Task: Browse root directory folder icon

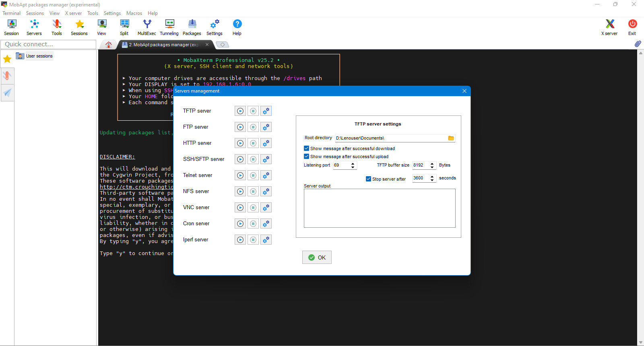Action: point(451,138)
